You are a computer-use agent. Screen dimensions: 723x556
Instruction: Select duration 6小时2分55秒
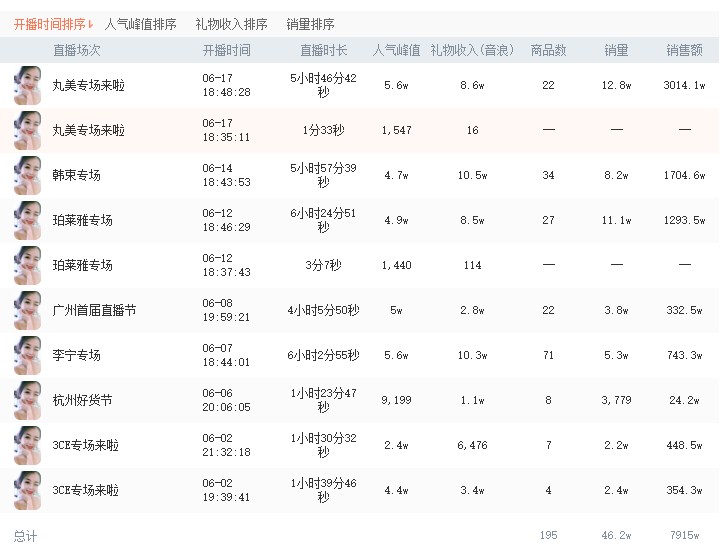323,355
